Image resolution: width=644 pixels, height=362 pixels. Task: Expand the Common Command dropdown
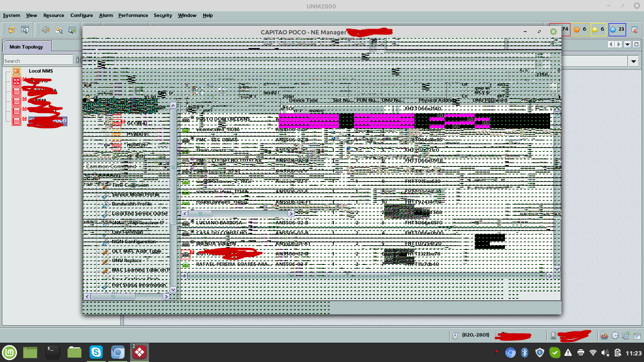coord(165,167)
